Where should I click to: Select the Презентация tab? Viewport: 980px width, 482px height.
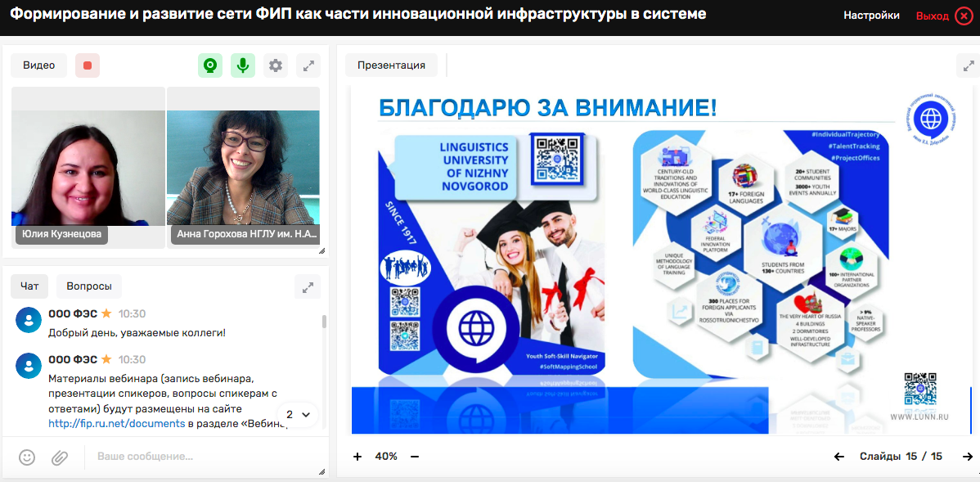(x=391, y=65)
